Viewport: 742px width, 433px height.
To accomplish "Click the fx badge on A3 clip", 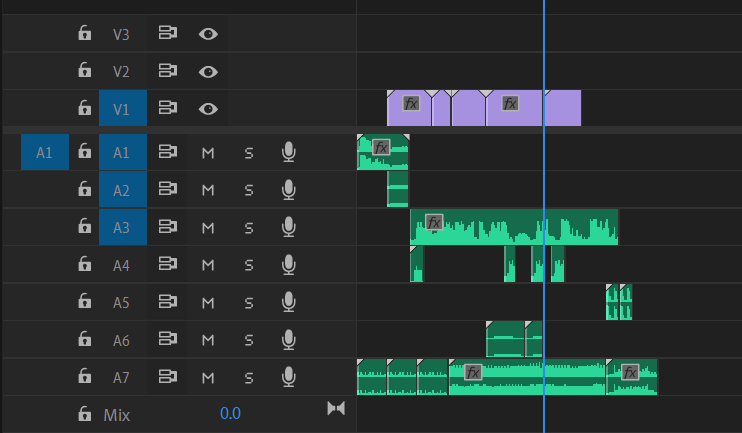I will [434, 222].
